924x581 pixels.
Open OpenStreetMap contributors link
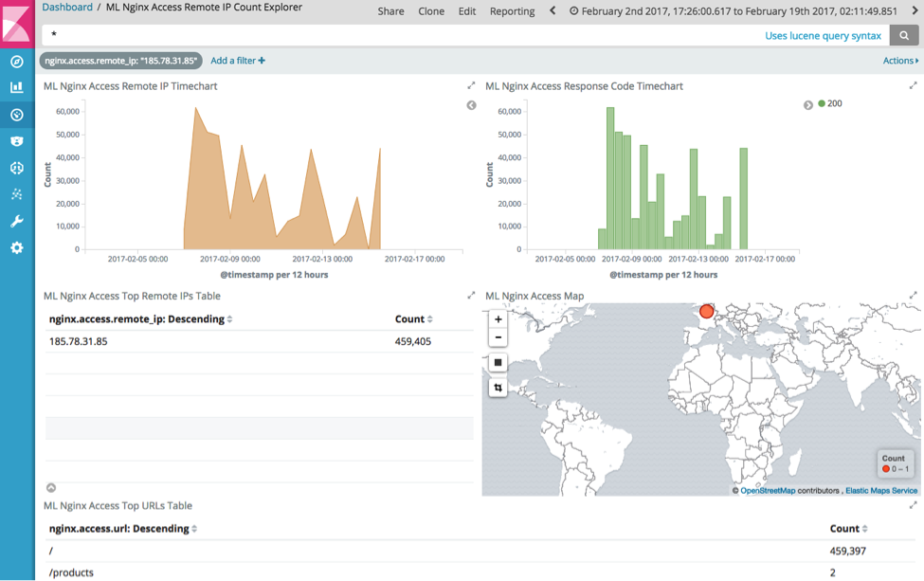tap(768, 490)
